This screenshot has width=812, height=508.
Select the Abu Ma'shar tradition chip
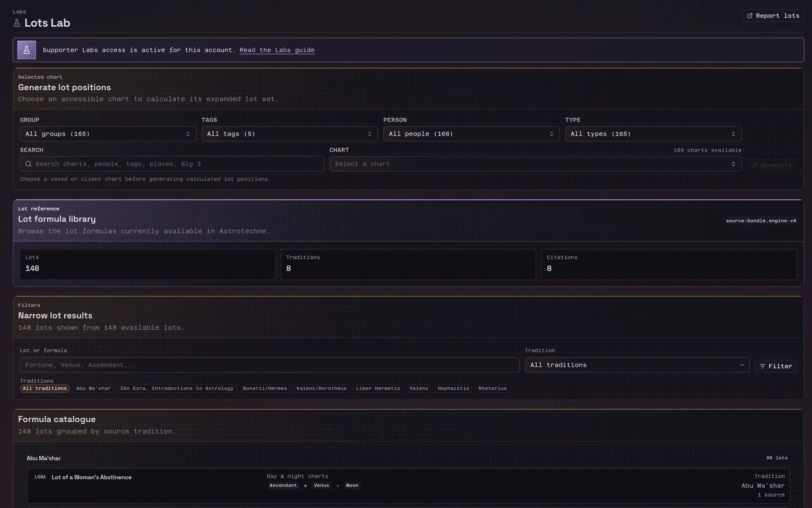coord(93,389)
